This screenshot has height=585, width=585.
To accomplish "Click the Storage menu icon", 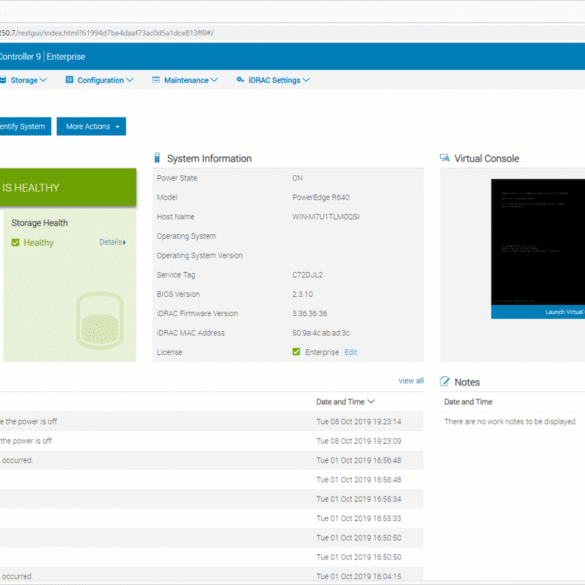I will point(3,80).
